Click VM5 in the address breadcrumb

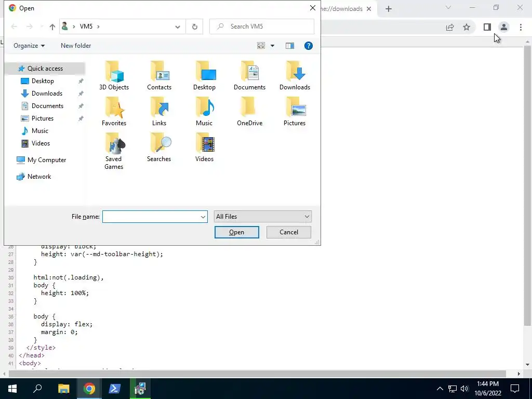tap(86, 26)
